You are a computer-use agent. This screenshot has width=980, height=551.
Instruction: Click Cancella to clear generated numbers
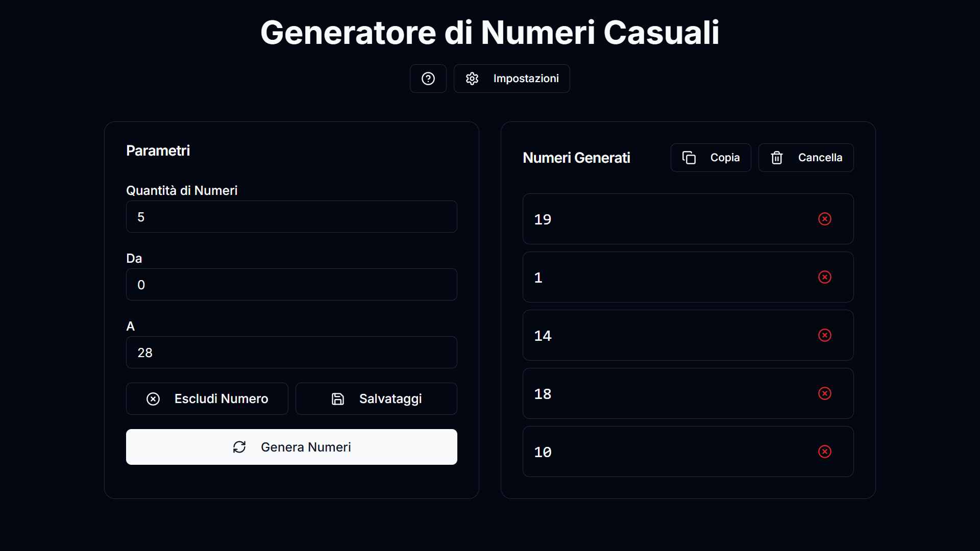click(x=806, y=157)
